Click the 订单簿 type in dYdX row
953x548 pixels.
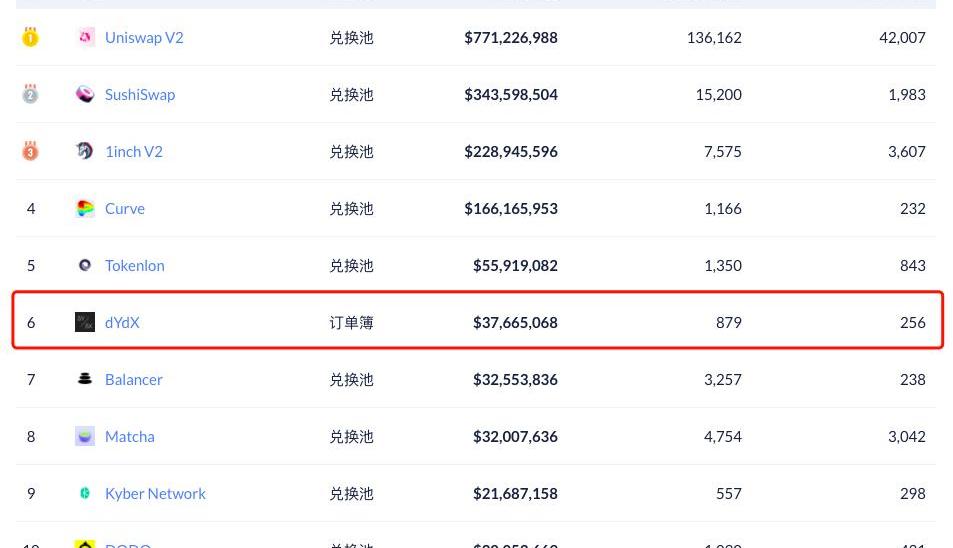coord(351,323)
